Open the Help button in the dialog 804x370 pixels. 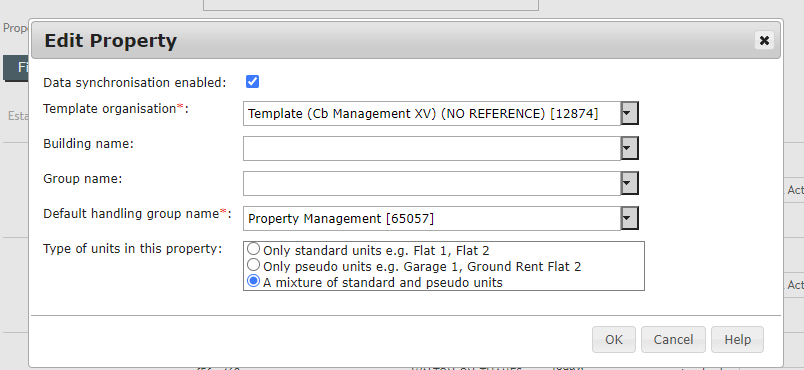[x=737, y=340]
